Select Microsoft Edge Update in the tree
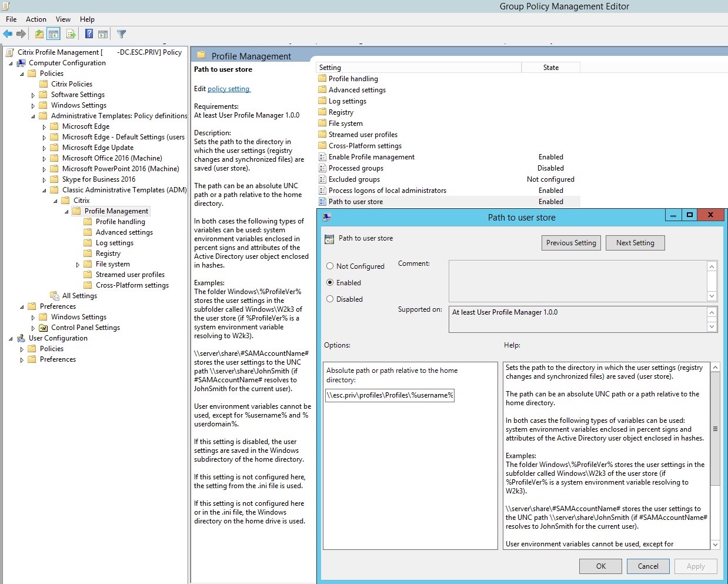Image resolution: width=728 pixels, height=584 pixels. click(x=98, y=148)
